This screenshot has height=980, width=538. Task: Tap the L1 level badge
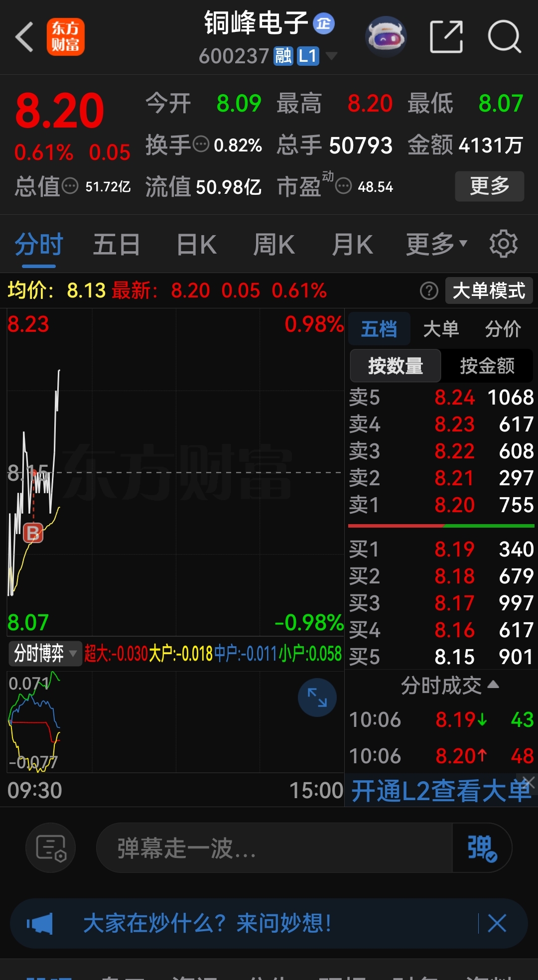point(308,56)
